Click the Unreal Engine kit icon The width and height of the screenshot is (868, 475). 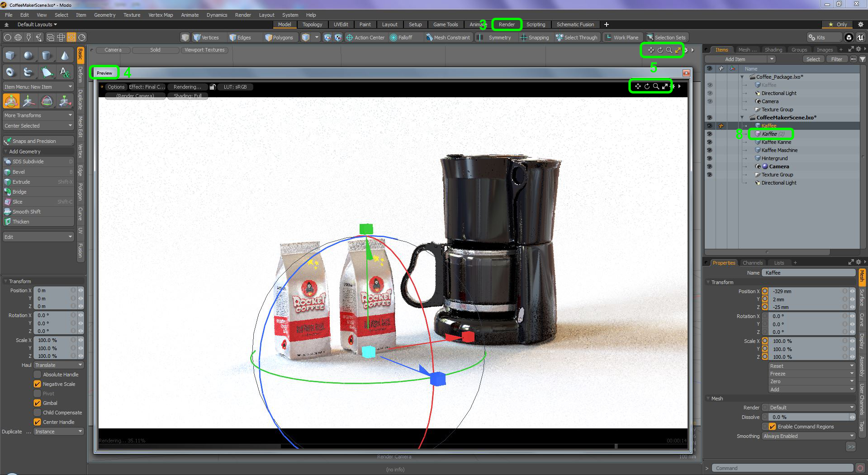click(860, 38)
